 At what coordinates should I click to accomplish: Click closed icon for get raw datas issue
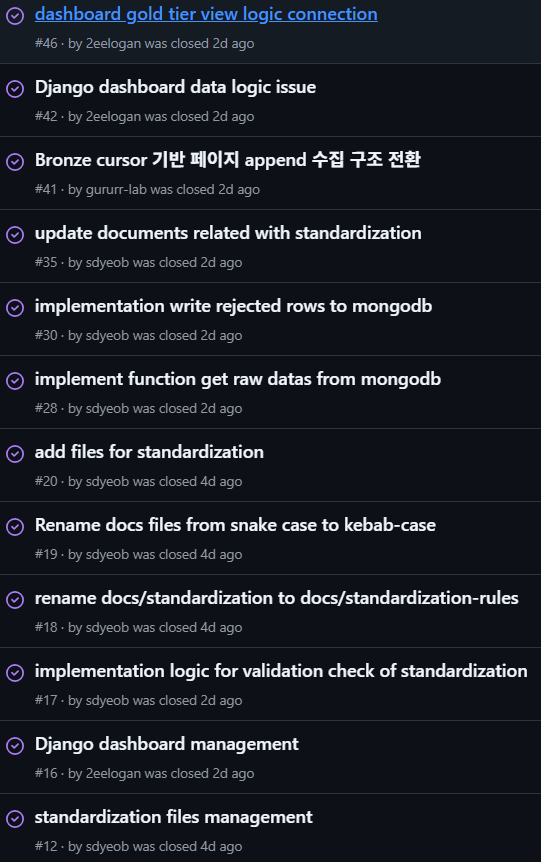point(15,381)
